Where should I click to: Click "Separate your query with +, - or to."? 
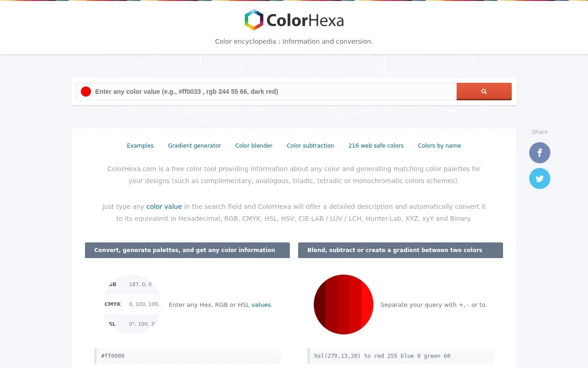434,305
